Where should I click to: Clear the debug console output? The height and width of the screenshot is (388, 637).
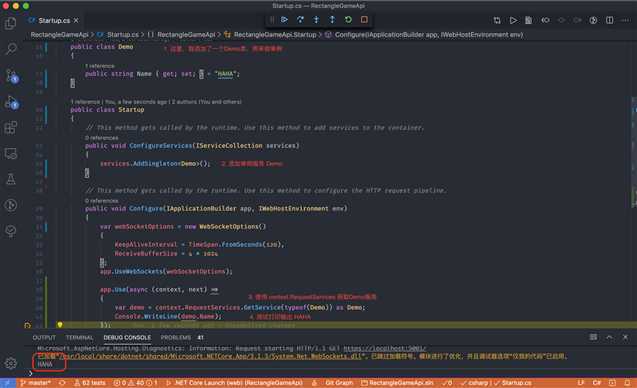click(594, 337)
